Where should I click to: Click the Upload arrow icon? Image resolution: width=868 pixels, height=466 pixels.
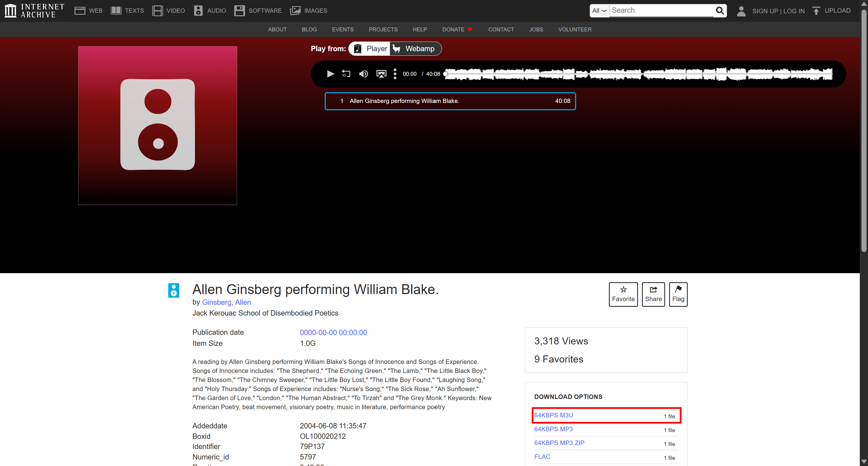[x=816, y=11]
